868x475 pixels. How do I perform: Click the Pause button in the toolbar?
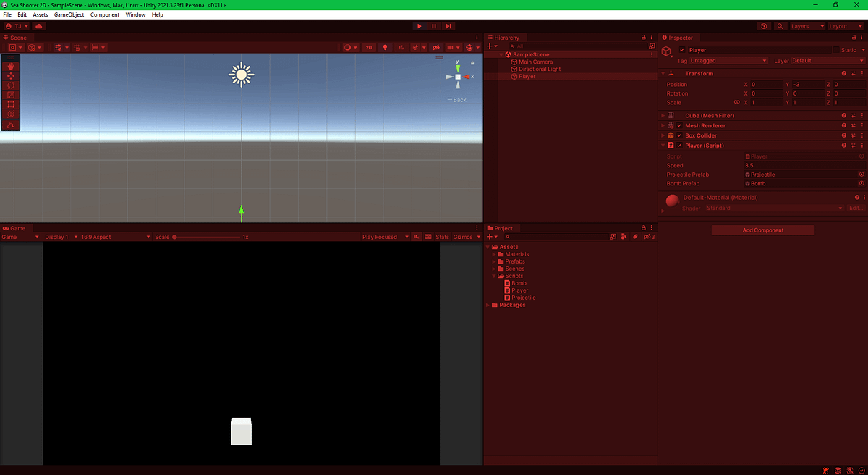[434, 26]
